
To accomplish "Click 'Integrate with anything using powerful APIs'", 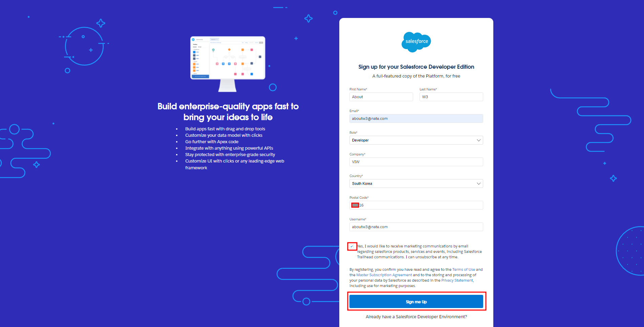I will pyautogui.click(x=229, y=148).
